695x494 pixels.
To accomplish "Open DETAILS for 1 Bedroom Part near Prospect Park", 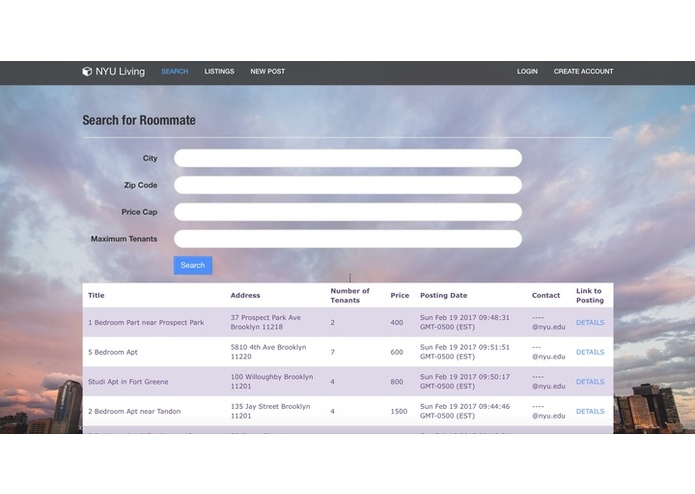I will click(590, 323).
